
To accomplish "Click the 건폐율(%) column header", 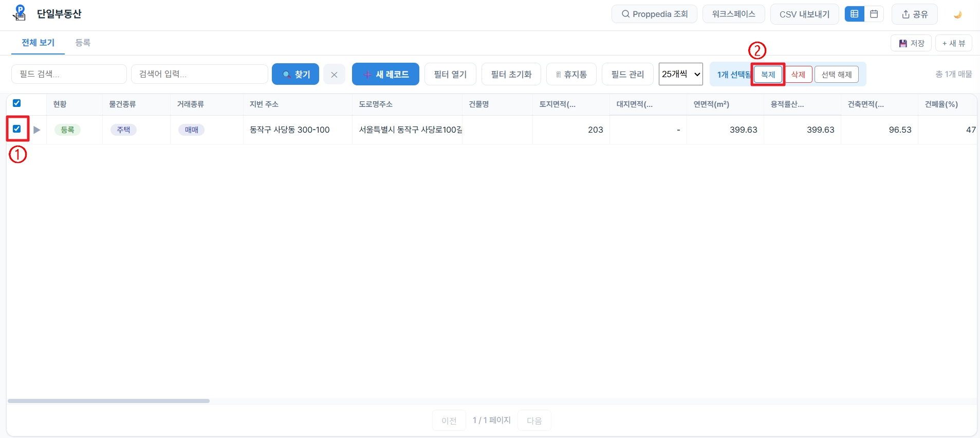I will (947, 104).
